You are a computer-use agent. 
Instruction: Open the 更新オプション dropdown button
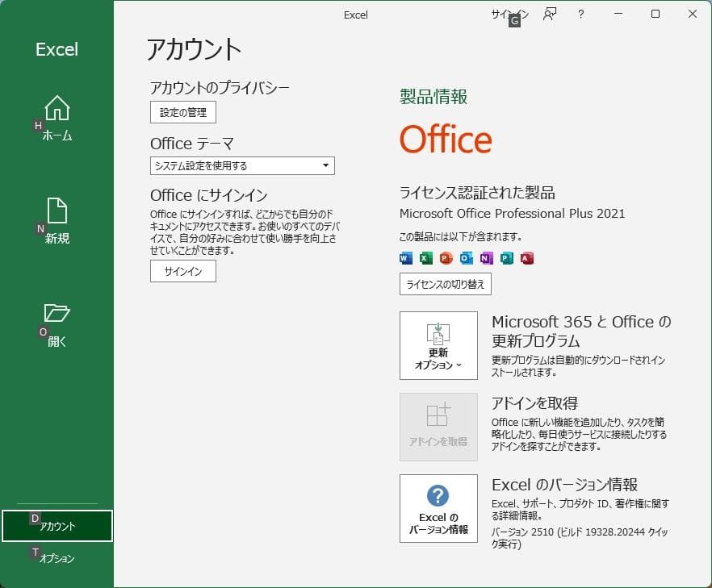pos(438,345)
